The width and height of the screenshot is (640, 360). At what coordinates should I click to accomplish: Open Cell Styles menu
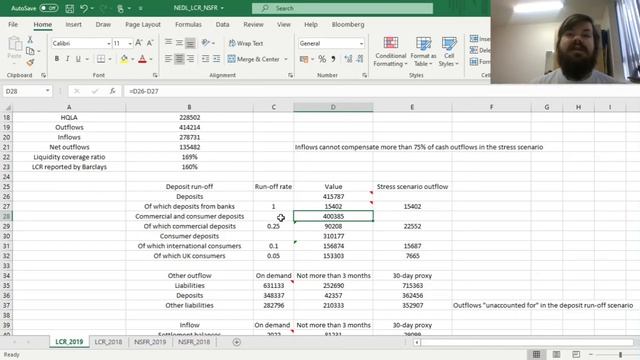pyautogui.click(x=449, y=51)
